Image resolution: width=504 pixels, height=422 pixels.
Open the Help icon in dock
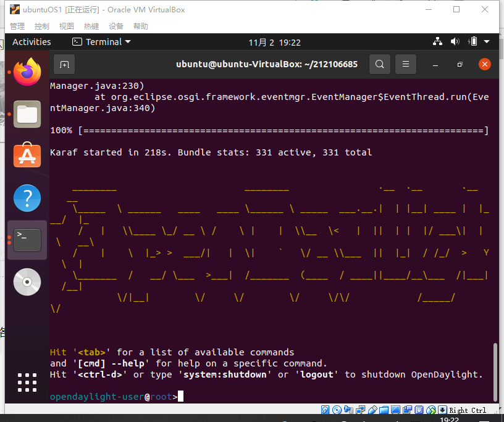coord(27,198)
